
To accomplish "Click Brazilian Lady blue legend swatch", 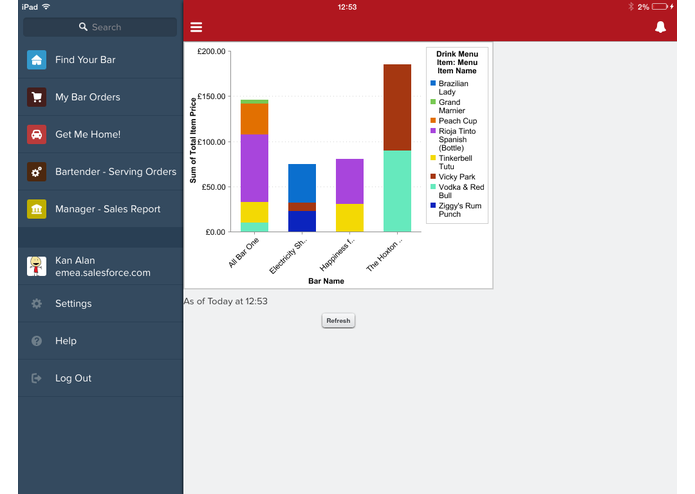I will (x=433, y=83).
